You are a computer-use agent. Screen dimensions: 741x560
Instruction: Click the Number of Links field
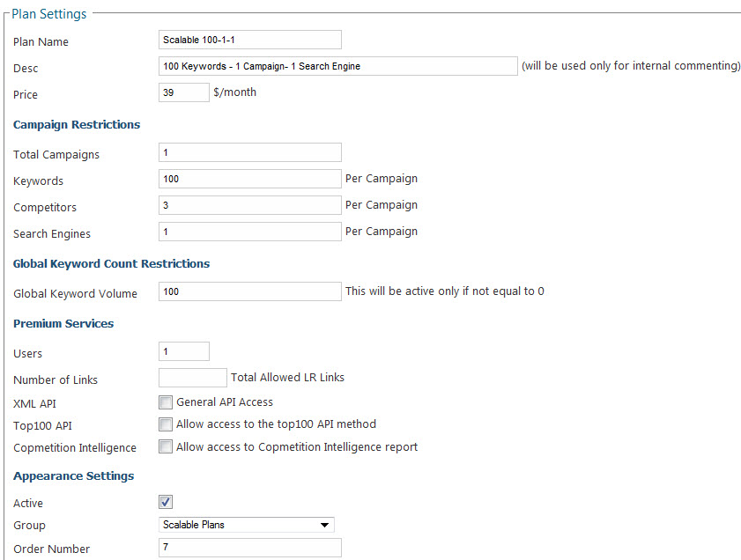(x=192, y=378)
